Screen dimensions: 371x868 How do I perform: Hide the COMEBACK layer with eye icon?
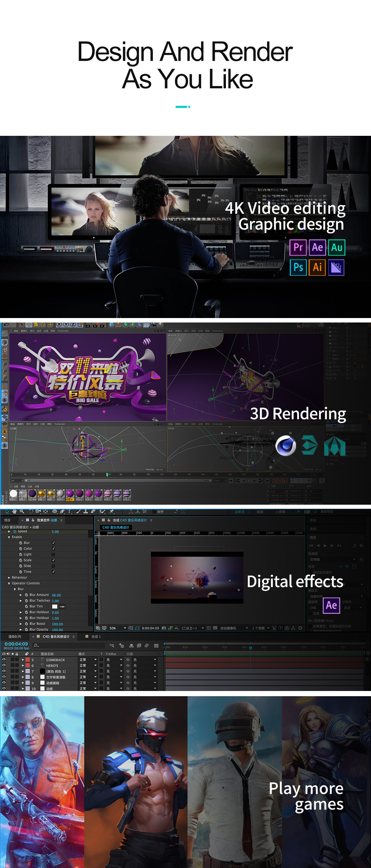[4, 660]
